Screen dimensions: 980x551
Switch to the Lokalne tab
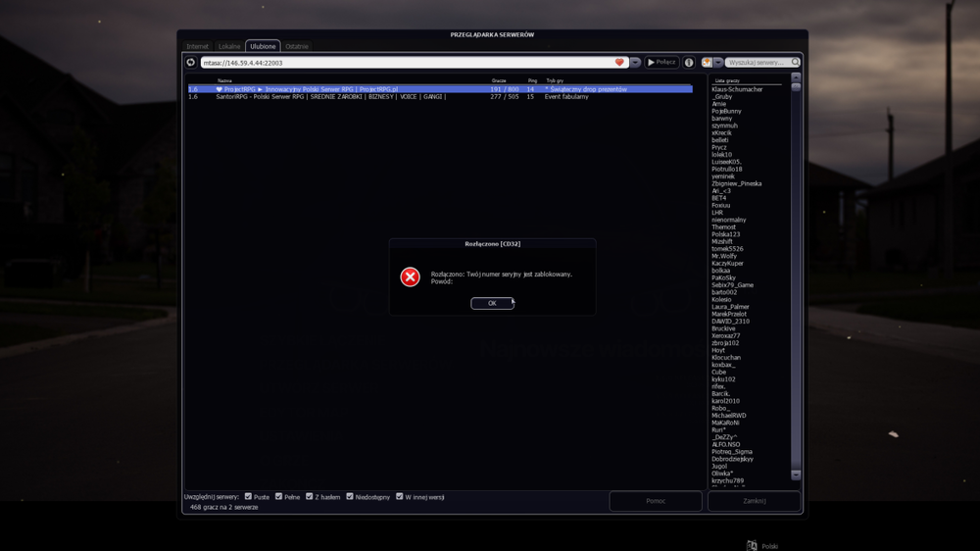click(229, 46)
